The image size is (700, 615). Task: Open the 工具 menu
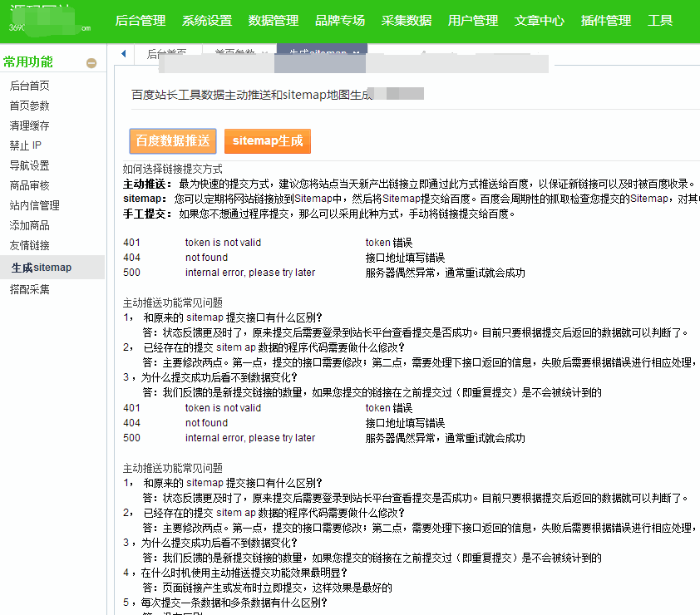point(660,21)
